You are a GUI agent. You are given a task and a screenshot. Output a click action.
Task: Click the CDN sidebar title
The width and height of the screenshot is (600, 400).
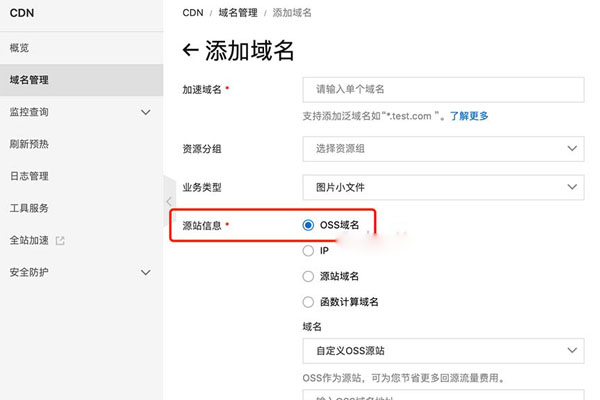22,13
